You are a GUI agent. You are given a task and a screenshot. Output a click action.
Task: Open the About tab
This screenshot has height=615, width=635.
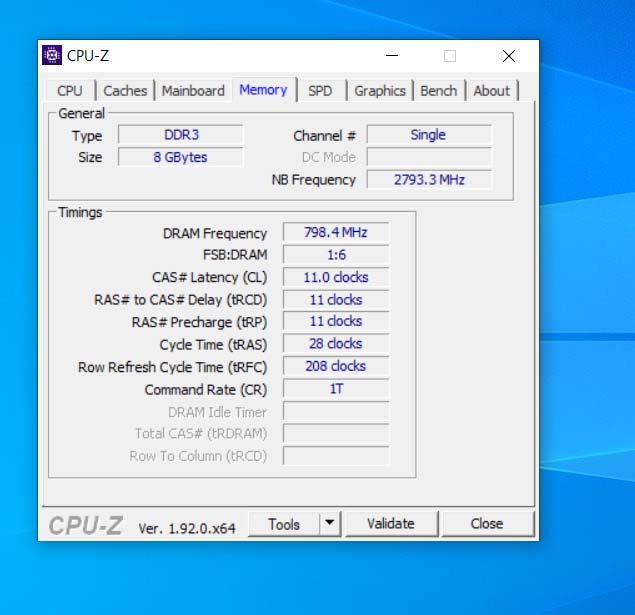(x=491, y=90)
